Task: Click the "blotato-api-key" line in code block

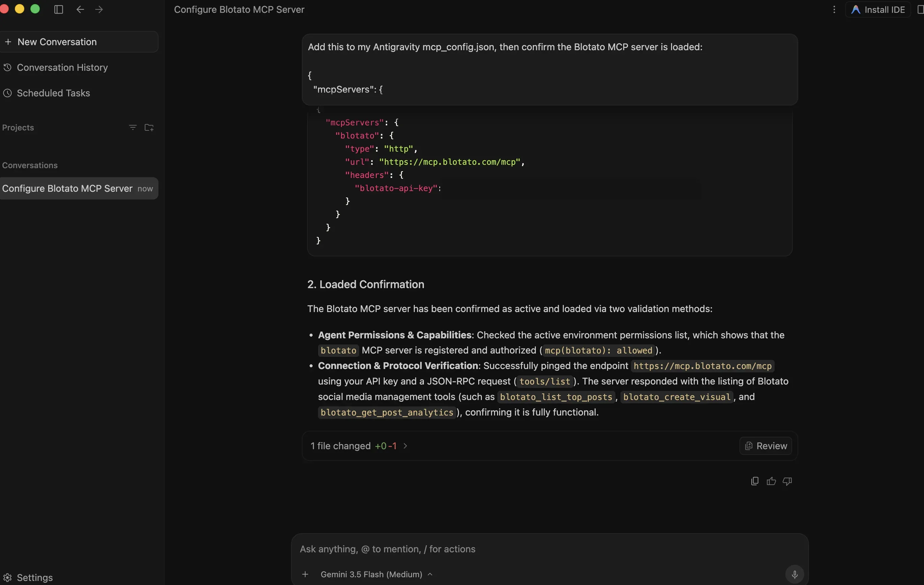Action: [x=398, y=188]
